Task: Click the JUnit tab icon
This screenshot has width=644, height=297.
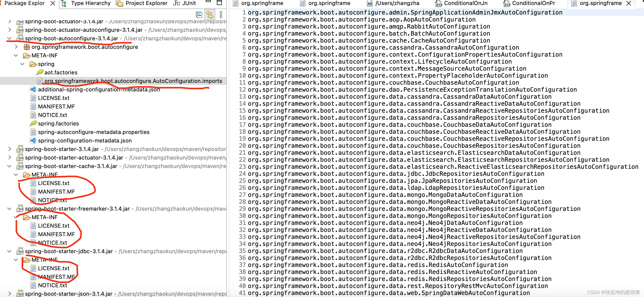Action: tap(177, 3)
